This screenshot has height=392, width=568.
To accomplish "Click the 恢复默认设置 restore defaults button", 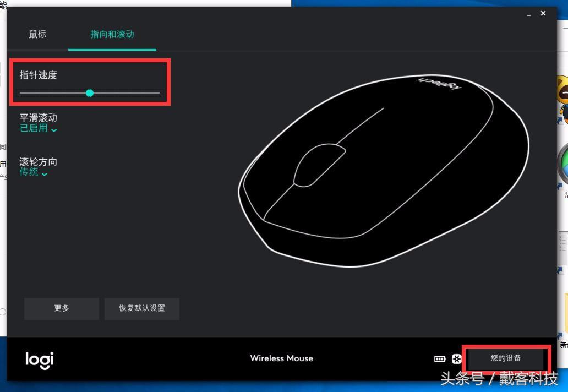I will (141, 308).
